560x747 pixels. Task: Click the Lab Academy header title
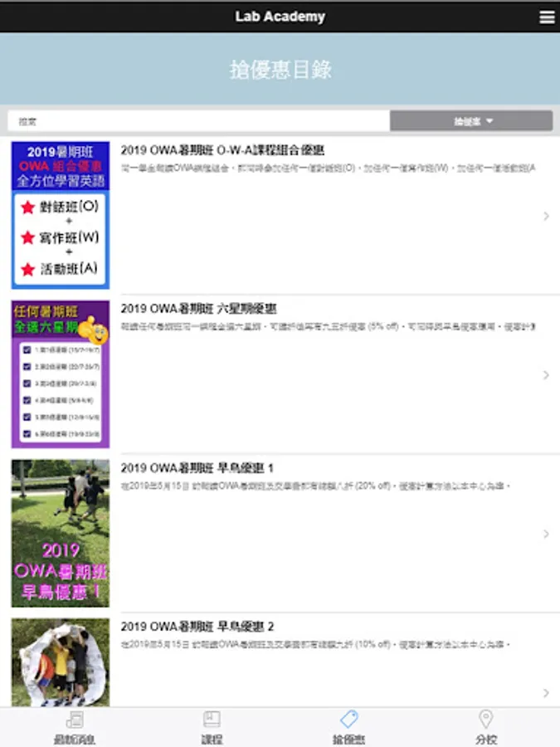click(x=280, y=17)
